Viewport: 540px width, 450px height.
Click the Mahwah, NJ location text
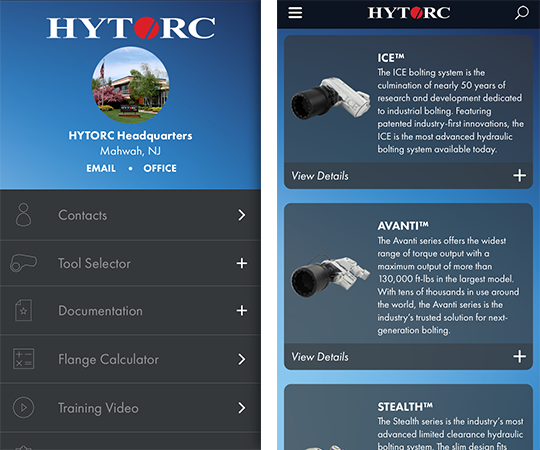(131, 151)
